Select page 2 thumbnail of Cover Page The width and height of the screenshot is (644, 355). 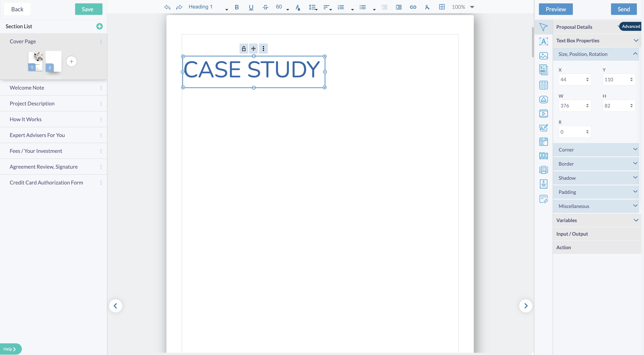[x=53, y=61]
